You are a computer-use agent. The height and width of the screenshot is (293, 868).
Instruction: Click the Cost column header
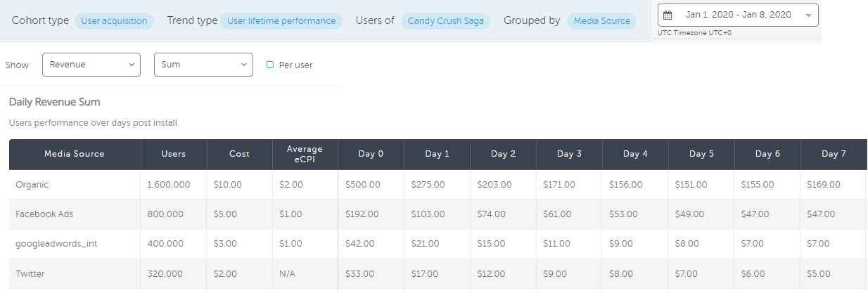coord(239,154)
